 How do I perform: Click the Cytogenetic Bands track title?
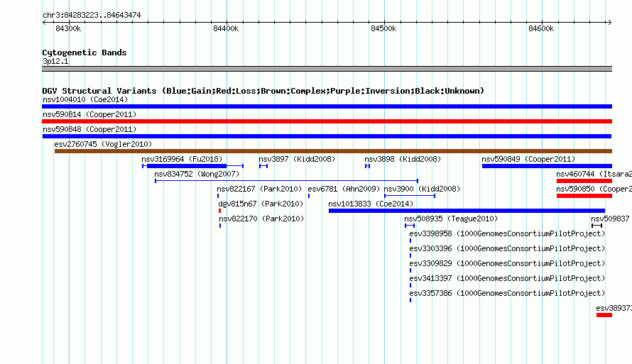(x=85, y=53)
